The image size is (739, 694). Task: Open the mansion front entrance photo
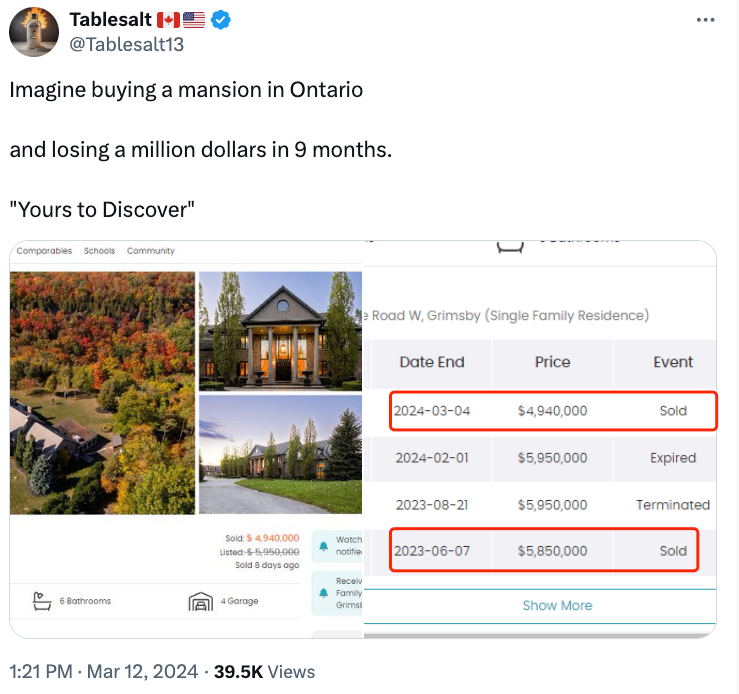click(280, 331)
